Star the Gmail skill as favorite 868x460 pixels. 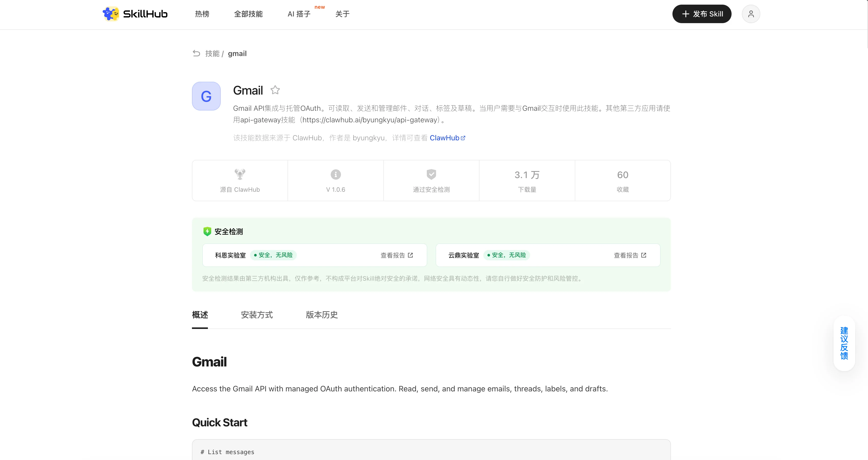[275, 90]
